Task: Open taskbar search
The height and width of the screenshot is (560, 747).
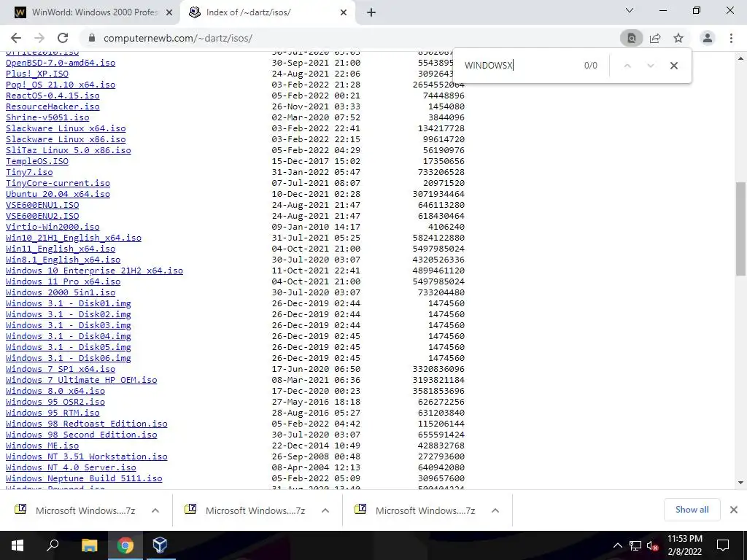Action: (x=53, y=545)
